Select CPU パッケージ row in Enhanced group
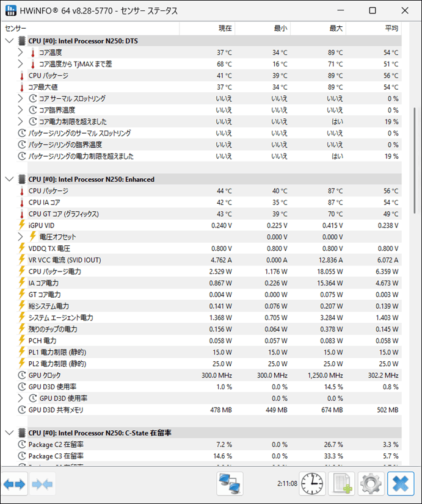 209,191
